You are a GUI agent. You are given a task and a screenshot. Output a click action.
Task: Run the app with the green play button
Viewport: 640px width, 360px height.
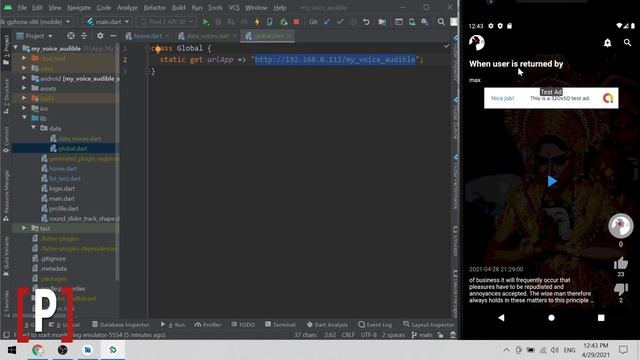pos(206,22)
